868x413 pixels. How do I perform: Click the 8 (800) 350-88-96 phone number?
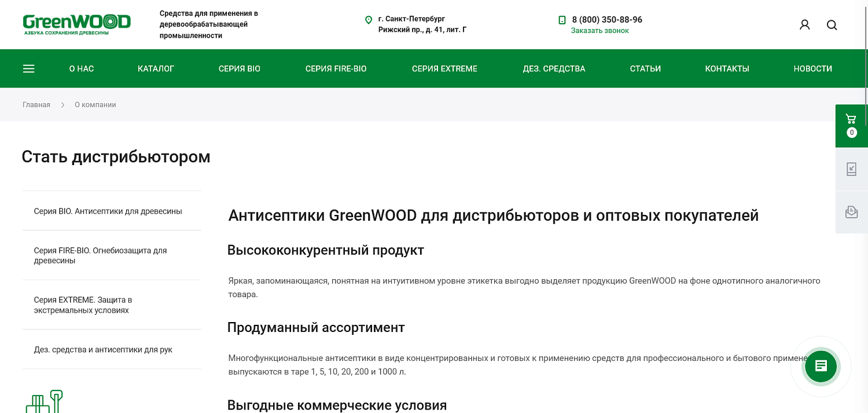coord(607,20)
